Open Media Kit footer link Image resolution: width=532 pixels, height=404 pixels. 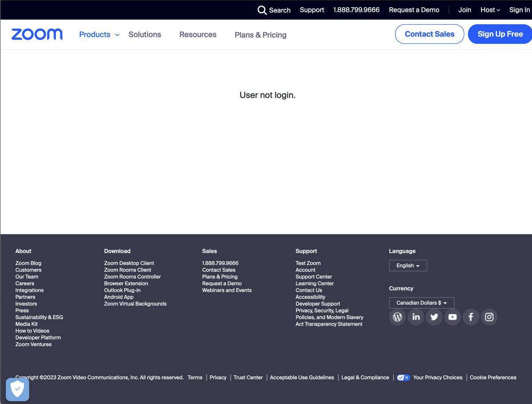27,324
